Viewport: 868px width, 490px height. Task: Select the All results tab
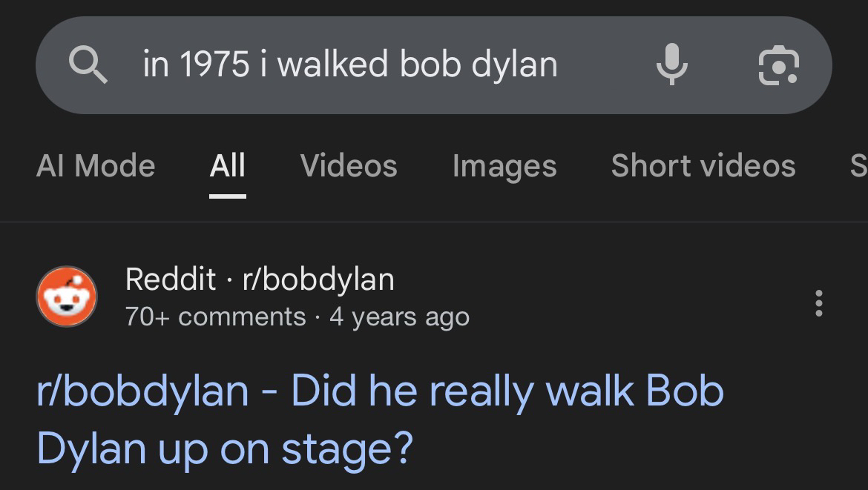[227, 165]
